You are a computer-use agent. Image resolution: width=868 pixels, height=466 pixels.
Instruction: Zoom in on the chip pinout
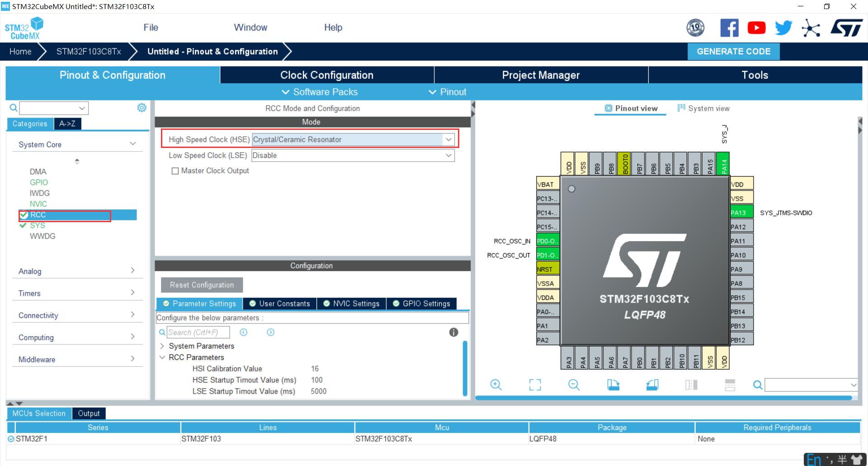496,385
